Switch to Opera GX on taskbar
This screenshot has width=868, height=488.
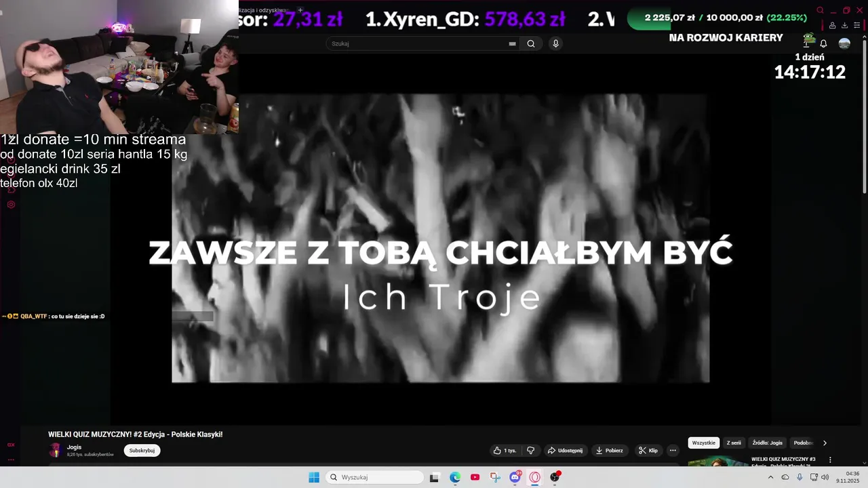[535, 477]
